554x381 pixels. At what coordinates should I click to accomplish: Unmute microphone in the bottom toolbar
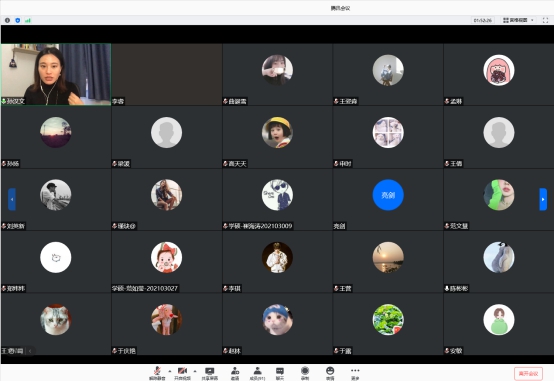[x=157, y=373]
